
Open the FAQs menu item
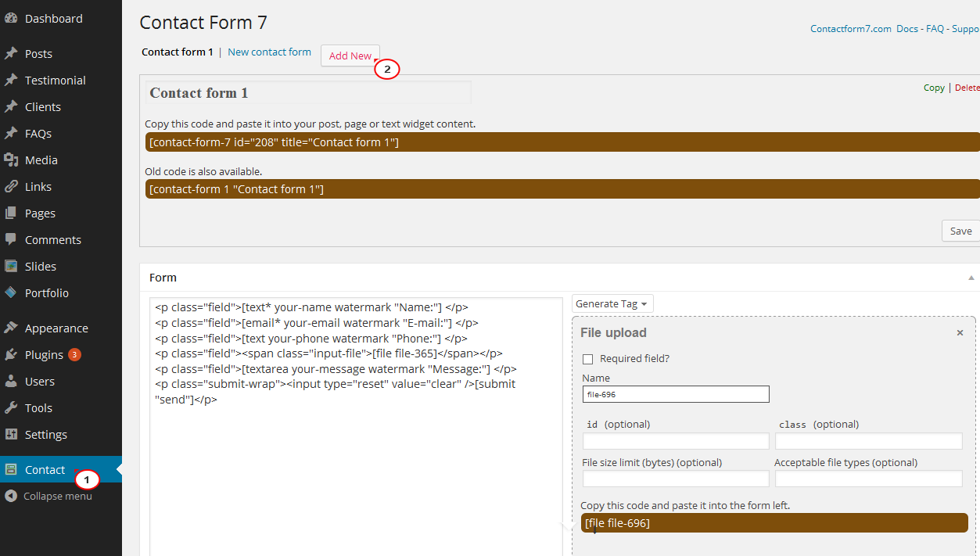coord(38,134)
